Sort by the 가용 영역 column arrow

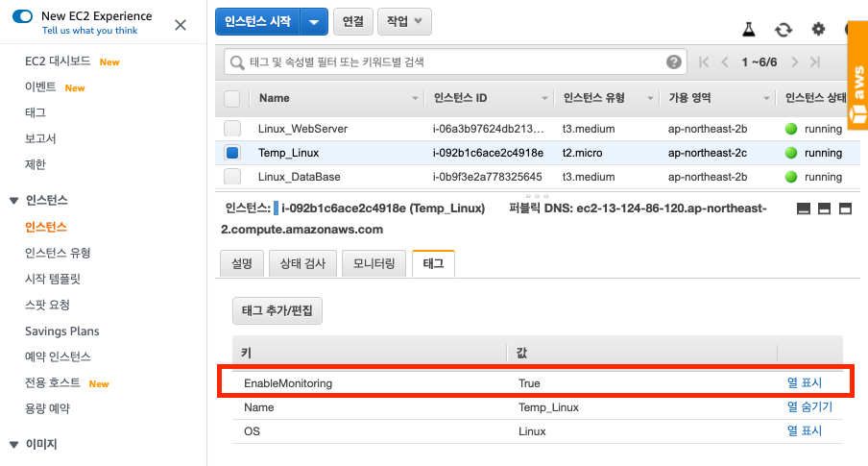(x=766, y=99)
